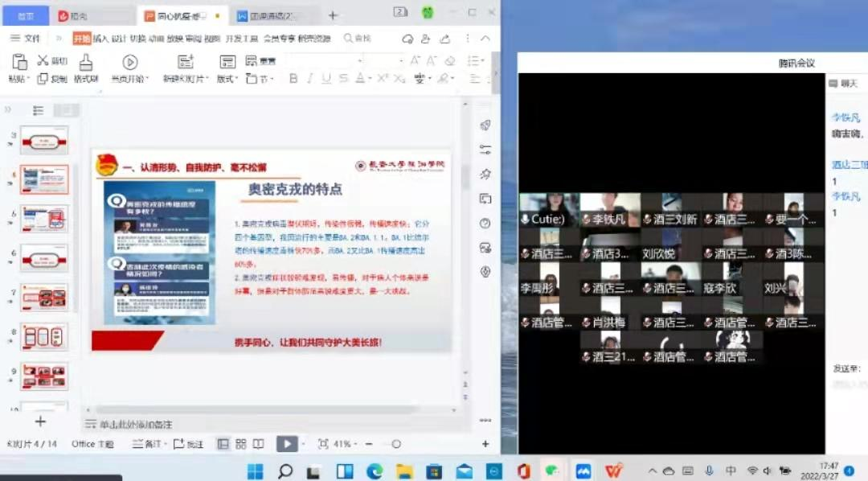Toggle Underline formatting on the ribbon

(325, 78)
